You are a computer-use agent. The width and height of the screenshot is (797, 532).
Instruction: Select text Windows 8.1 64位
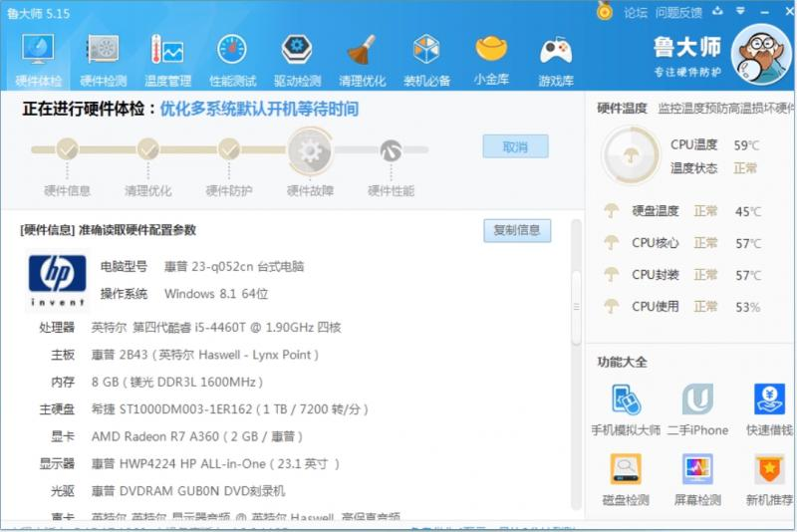coord(216,294)
